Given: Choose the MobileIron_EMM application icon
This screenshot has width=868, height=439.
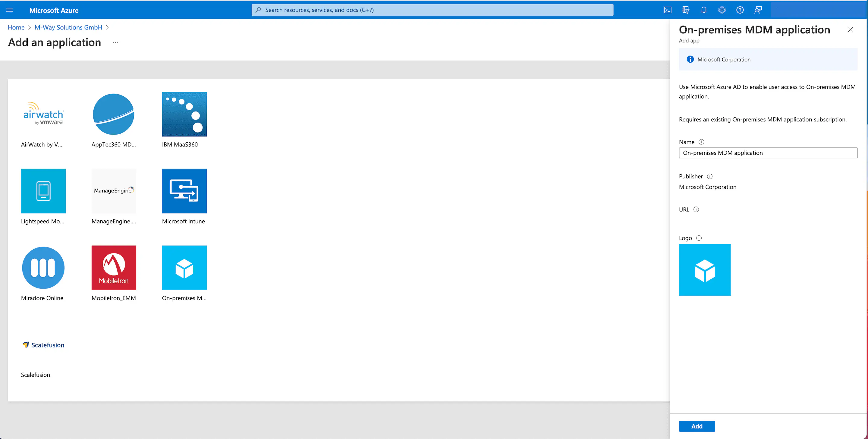Looking at the screenshot, I should pos(114,268).
